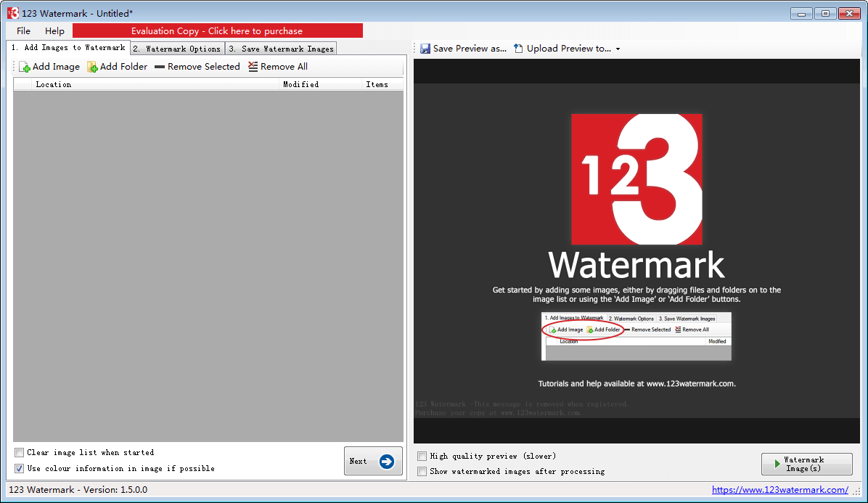Uncheck Use colour information in image
This screenshot has height=503, width=868.
(20, 469)
